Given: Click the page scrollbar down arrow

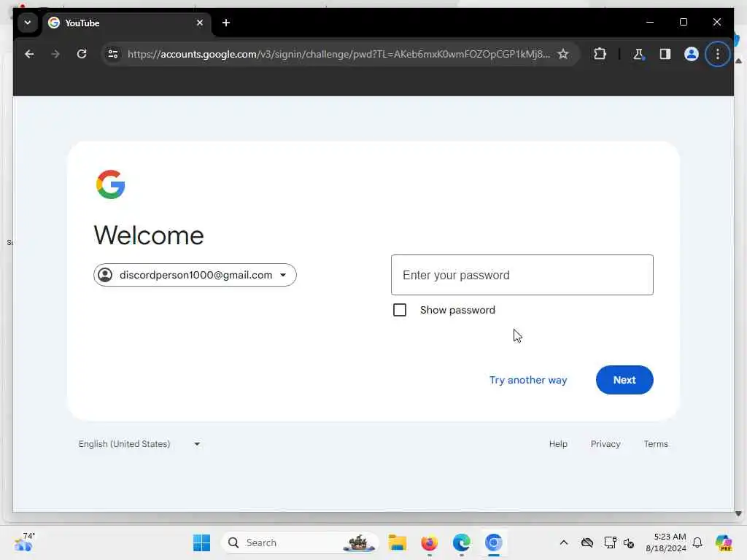Looking at the screenshot, I should (x=738, y=514).
